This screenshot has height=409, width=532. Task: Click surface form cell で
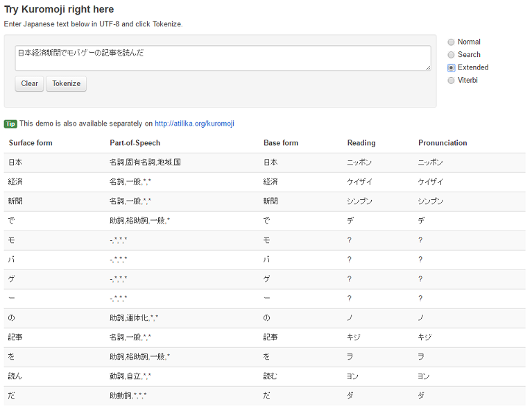(x=12, y=221)
